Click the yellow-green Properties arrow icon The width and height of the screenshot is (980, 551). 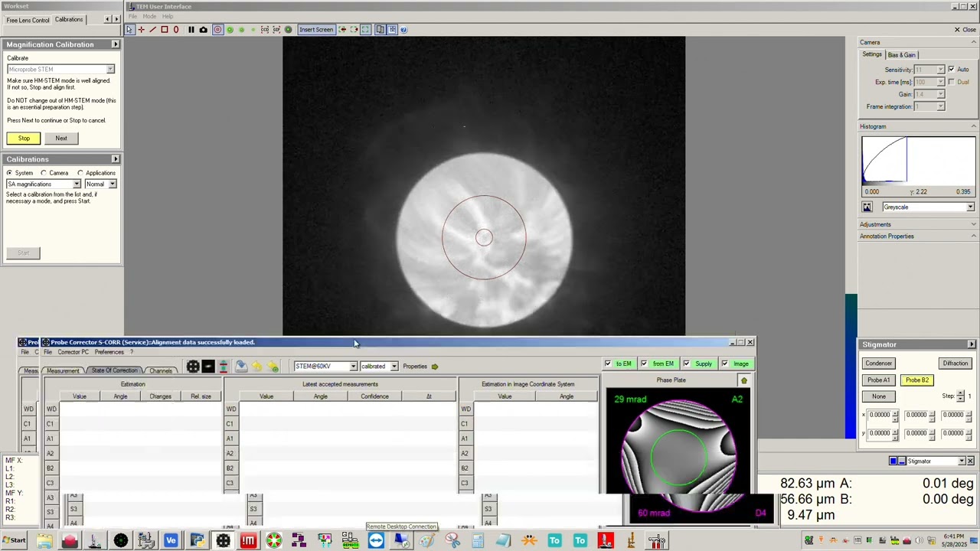pos(434,367)
